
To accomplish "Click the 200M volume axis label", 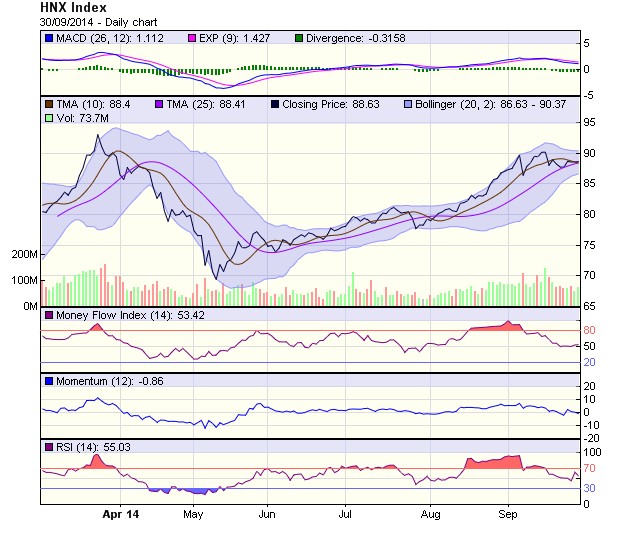I will tap(22, 254).
